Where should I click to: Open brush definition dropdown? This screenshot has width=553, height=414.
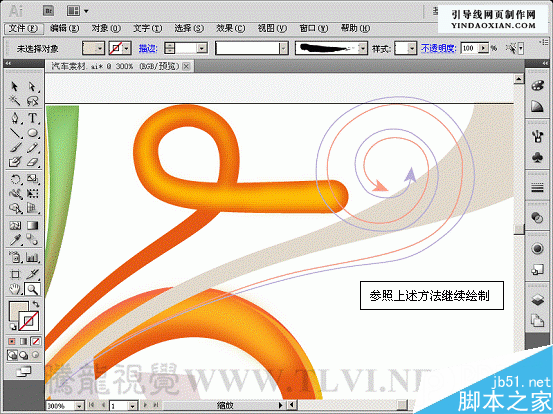363,48
